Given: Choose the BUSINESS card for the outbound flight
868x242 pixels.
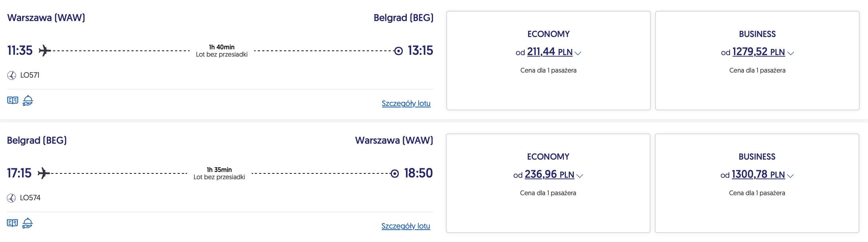Looking at the screenshot, I should 757,61.
